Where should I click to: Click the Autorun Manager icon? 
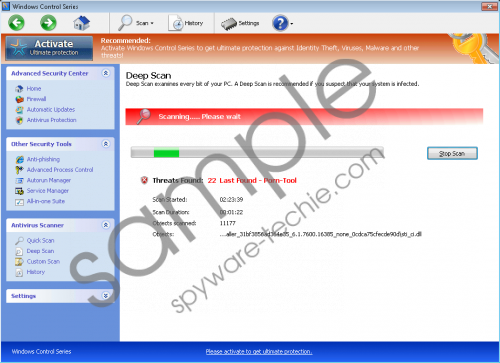[x=19, y=180]
